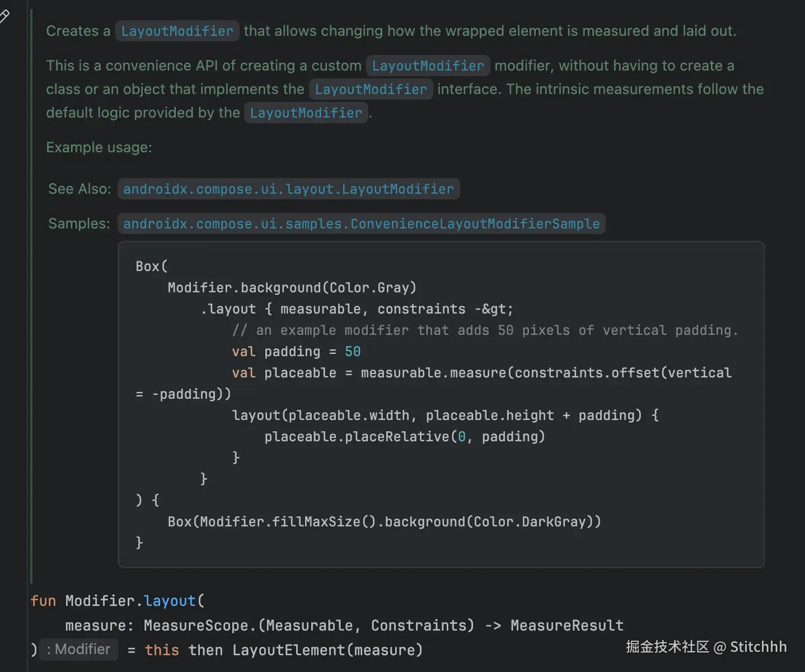The height and width of the screenshot is (672, 805).
Task: Click LayoutElement in the function body
Action: click(288, 650)
